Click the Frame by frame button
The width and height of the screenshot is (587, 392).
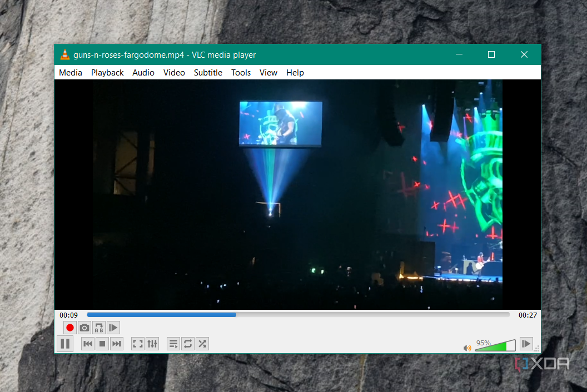pos(113,328)
